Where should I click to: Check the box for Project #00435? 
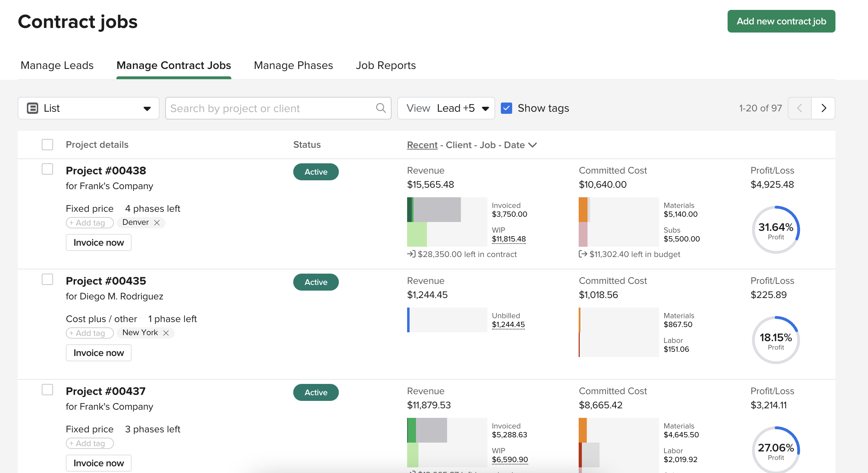coord(47,279)
